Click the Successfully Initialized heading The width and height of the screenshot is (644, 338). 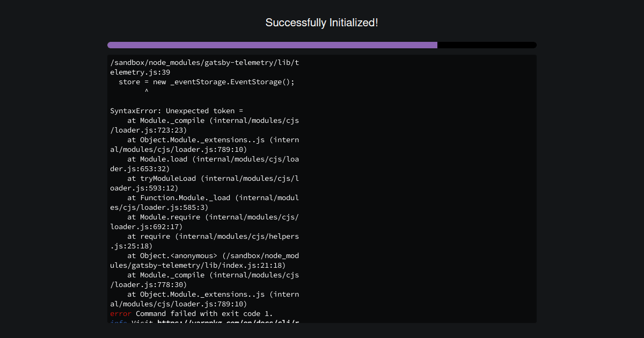(x=321, y=23)
